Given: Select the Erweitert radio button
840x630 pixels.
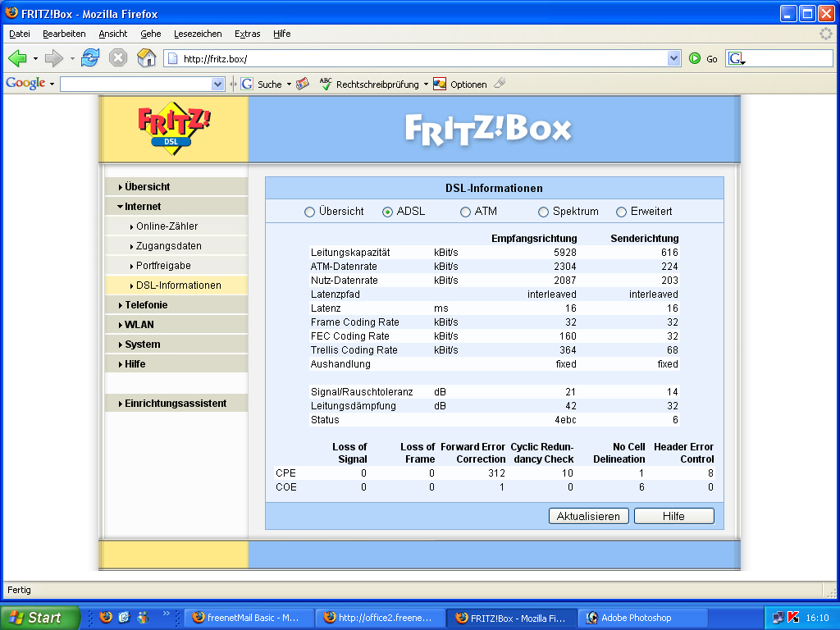Looking at the screenshot, I should tap(621, 212).
